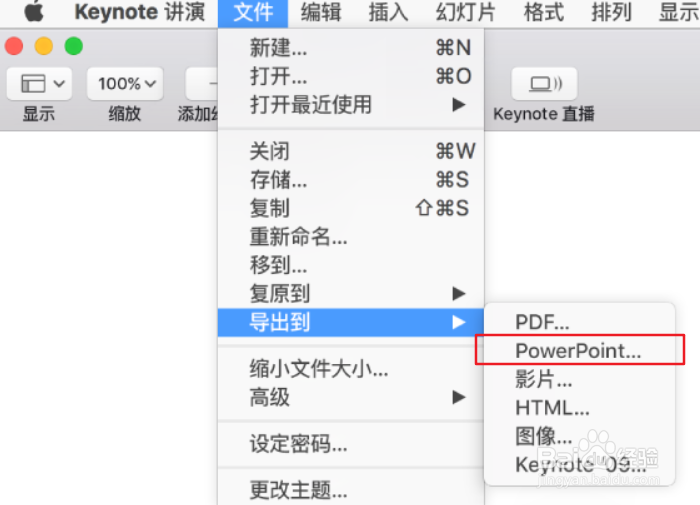Select 导出到 menu item
Screen dimensions: 700x505
[351, 322]
